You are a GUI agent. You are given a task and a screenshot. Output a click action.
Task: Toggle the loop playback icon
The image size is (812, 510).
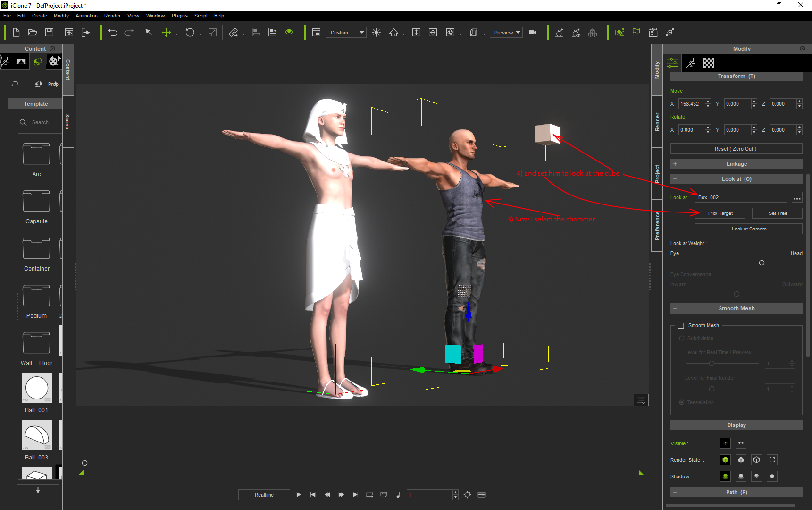(370, 495)
